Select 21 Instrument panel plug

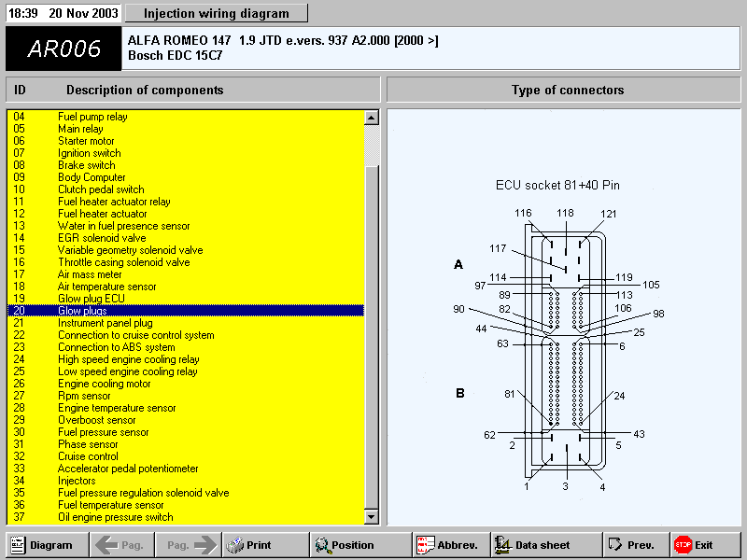click(x=186, y=323)
